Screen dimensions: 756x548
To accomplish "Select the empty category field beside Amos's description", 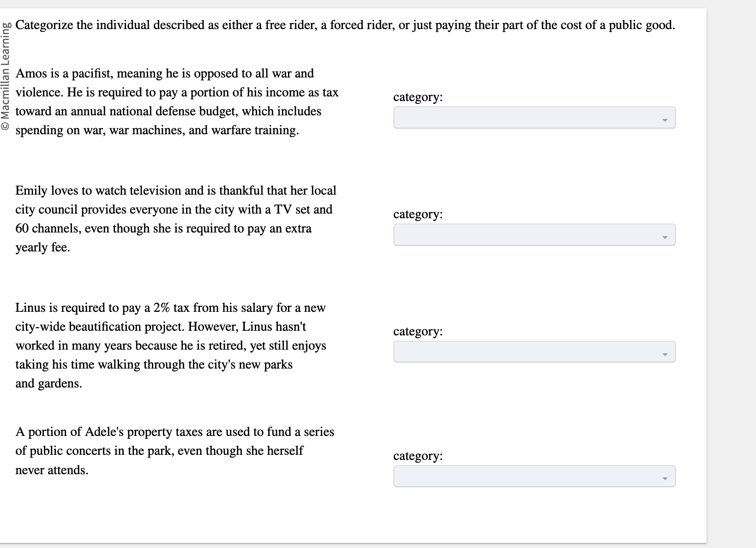I will (x=508, y=118).
